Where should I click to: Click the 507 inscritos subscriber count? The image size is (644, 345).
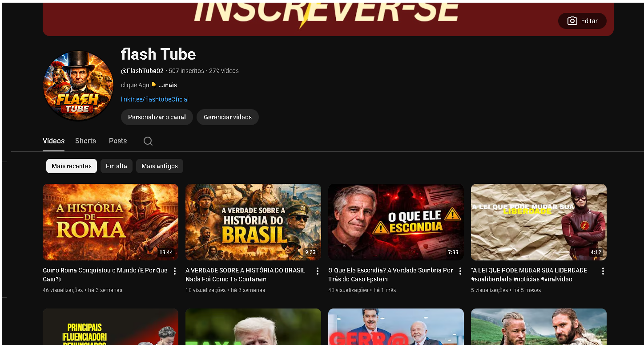pyautogui.click(x=186, y=71)
